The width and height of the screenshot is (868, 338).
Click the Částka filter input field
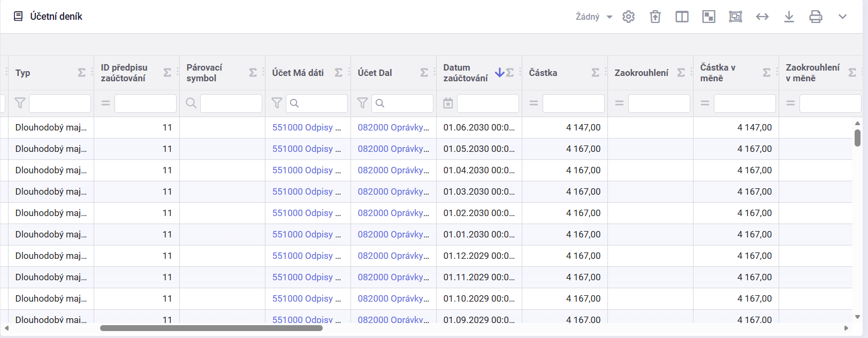pos(573,103)
